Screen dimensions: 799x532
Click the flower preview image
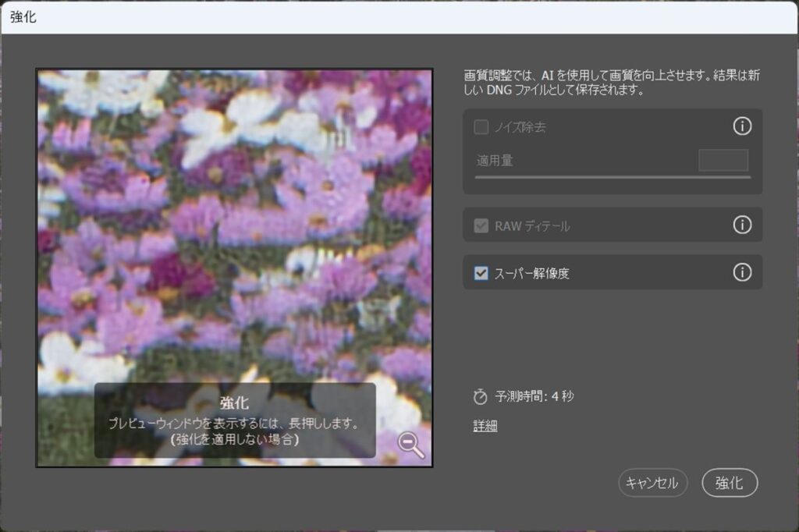tap(234, 234)
